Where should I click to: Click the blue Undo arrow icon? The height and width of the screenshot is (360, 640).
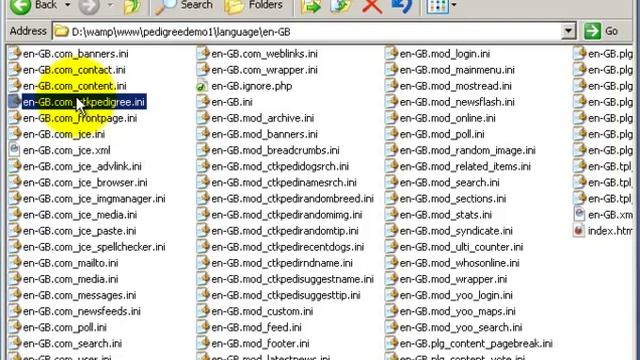tap(401, 7)
